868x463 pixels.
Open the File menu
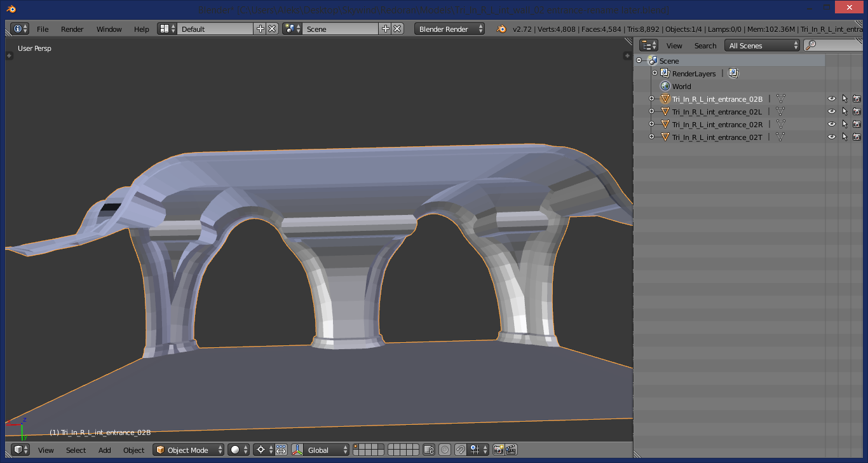(43, 29)
